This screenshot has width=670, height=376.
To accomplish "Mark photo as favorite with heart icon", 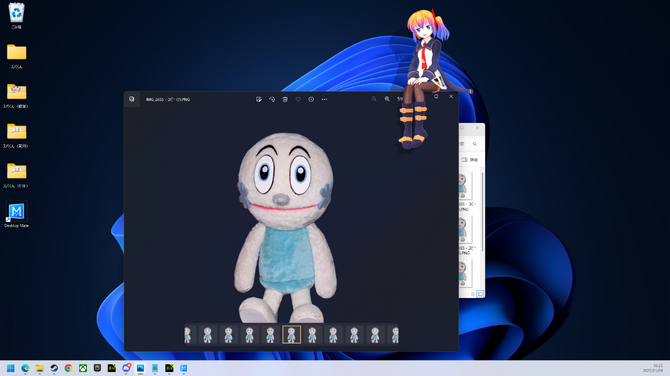I will click(298, 99).
